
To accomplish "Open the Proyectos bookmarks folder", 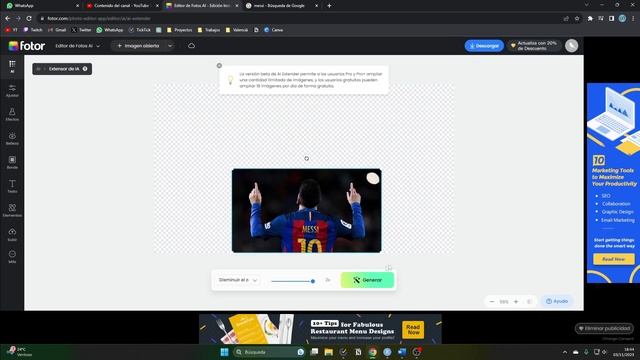I will click(x=179, y=30).
